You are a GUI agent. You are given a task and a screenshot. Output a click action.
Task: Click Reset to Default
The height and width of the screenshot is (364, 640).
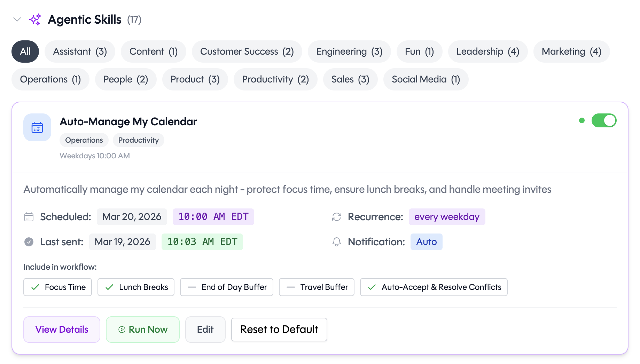pos(279,329)
